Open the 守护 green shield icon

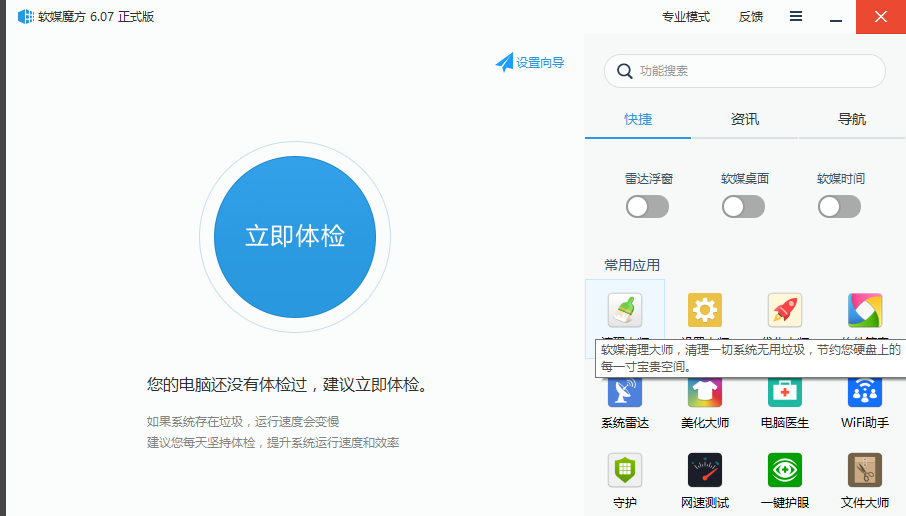click(625, 470)
